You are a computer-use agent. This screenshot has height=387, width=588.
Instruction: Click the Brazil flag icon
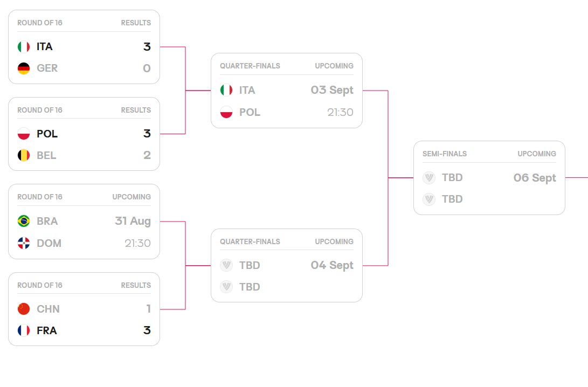[x=24, y=221]
